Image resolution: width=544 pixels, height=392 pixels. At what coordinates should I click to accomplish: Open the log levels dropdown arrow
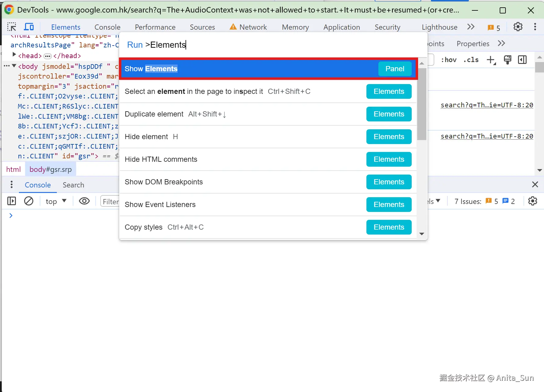[438, 201]
